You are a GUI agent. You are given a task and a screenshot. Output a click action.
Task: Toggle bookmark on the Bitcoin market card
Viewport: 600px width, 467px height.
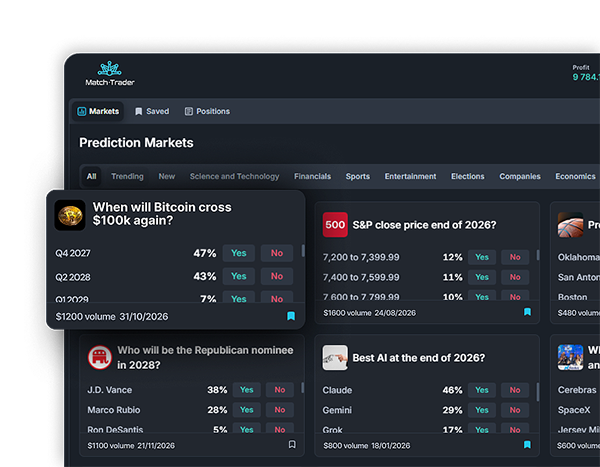pyautogui.click(x=291, y=316)
